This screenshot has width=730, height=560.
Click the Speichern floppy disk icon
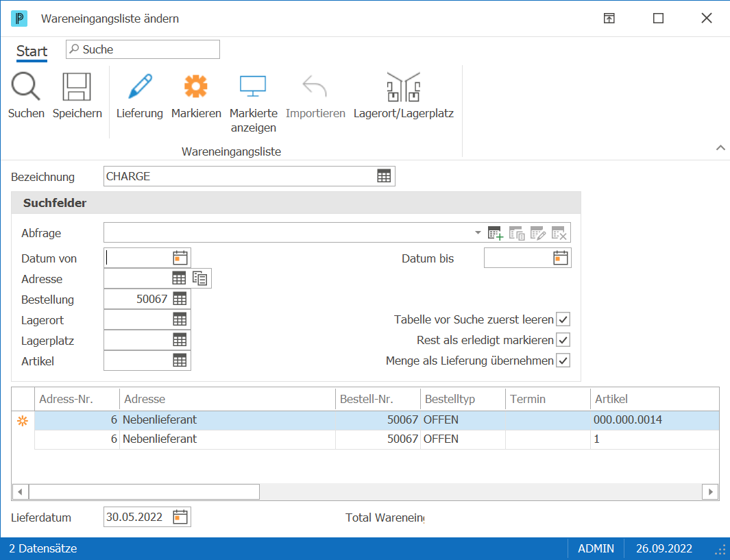tap(77, 86)
